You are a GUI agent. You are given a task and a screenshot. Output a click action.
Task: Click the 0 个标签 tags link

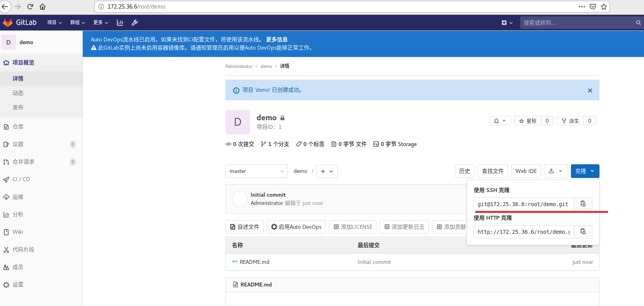[310, 144]
